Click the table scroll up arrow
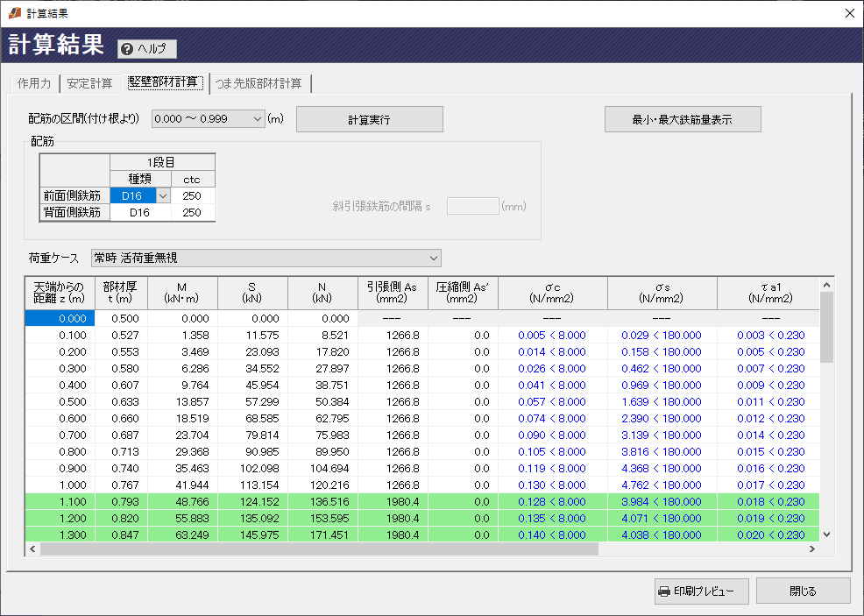 [826, 285]
